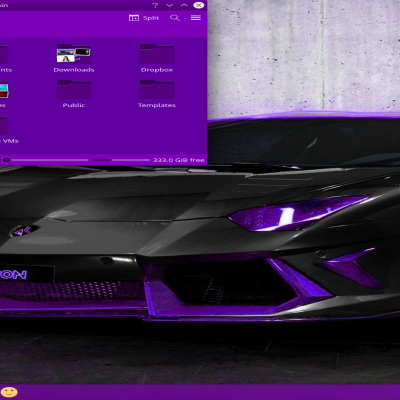
Task: Select the Downloads label text
Action: 74,70
